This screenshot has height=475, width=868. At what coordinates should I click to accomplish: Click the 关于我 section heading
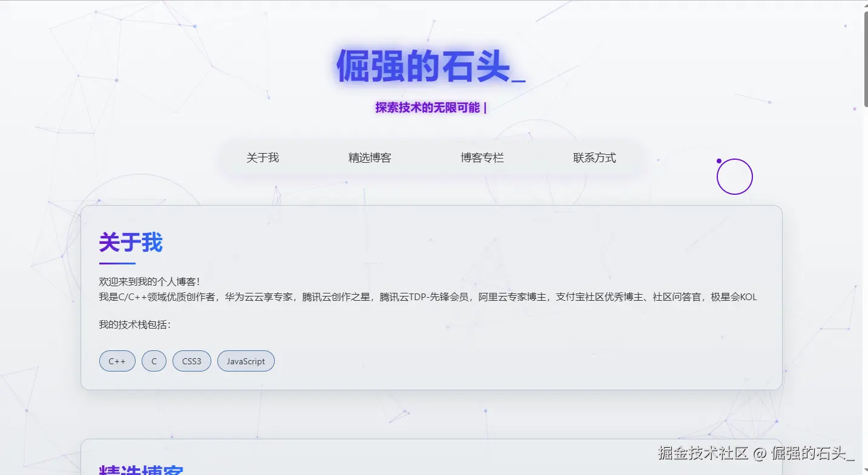click(131, 243)
